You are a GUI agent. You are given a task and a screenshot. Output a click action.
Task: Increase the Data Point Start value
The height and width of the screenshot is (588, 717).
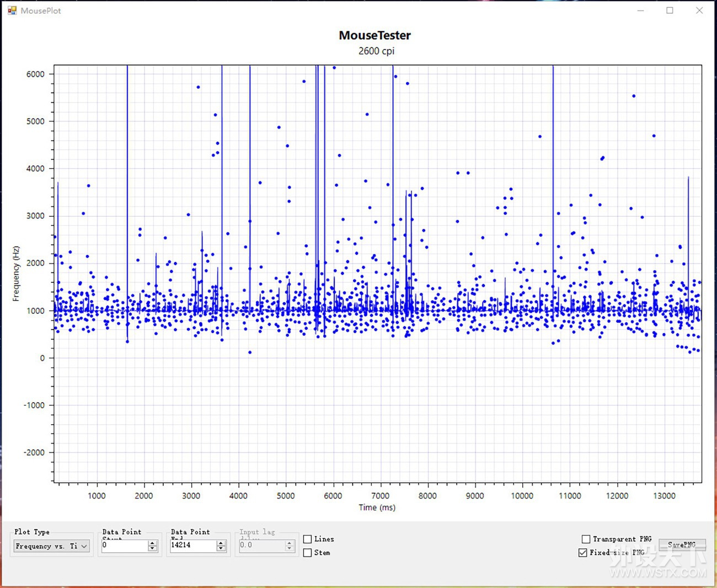tap(153, 543)
